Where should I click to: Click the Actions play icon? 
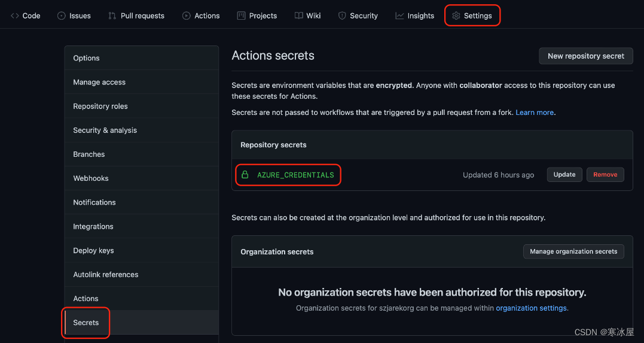click(x=187, y=16)
